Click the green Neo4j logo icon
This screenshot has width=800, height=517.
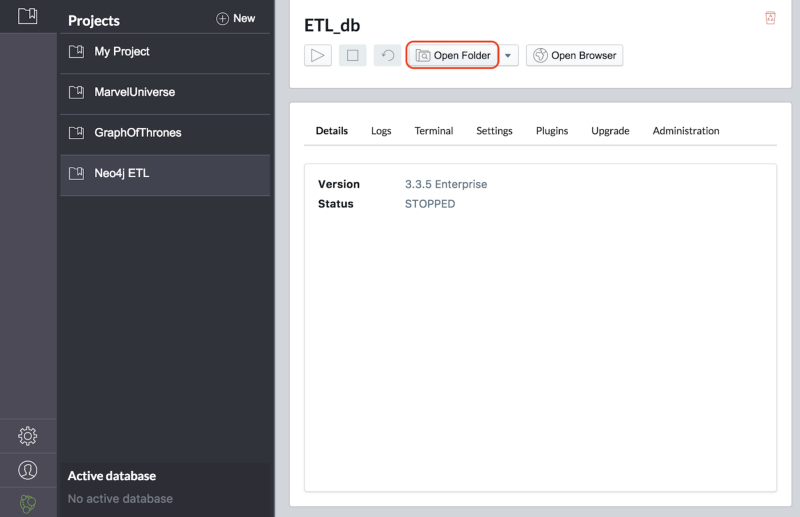pyautogui.click(x=28, y=504)
